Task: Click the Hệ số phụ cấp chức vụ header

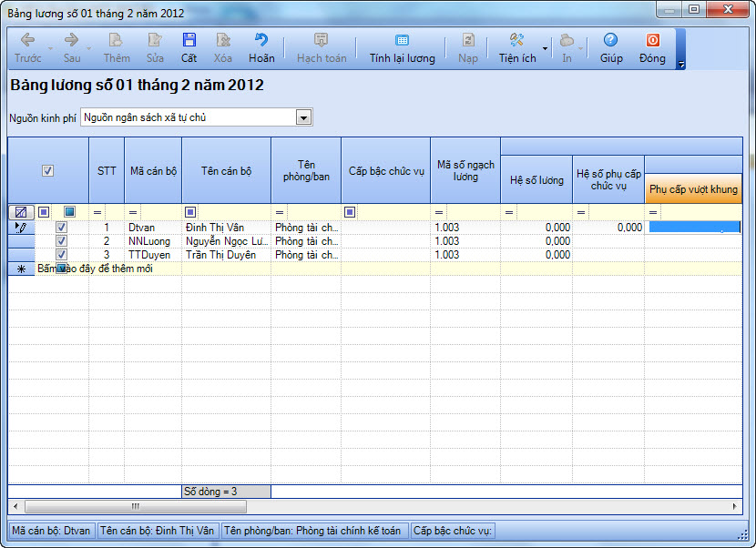Action: pos(608,179)
